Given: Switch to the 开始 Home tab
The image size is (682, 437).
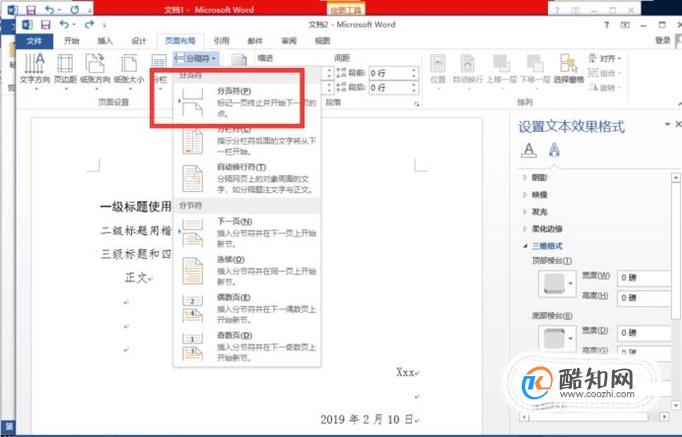Looking at the screenshot, I should tap(71, 41).
